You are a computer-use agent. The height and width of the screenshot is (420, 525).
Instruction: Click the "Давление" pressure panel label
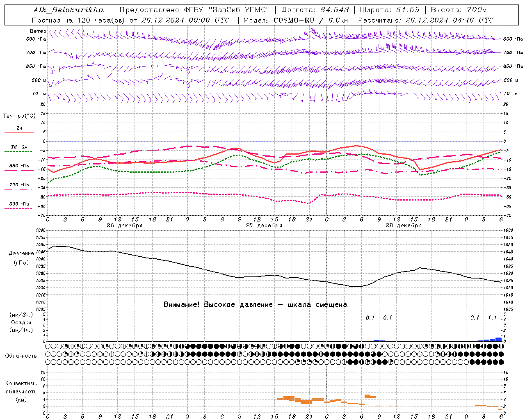[21, 253]
